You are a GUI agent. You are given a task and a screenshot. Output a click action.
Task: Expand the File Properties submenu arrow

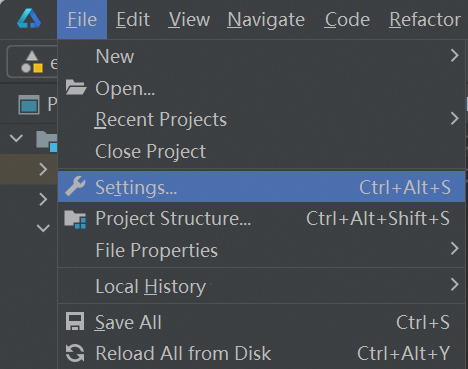pyautogui.click(x=455, y=249)
